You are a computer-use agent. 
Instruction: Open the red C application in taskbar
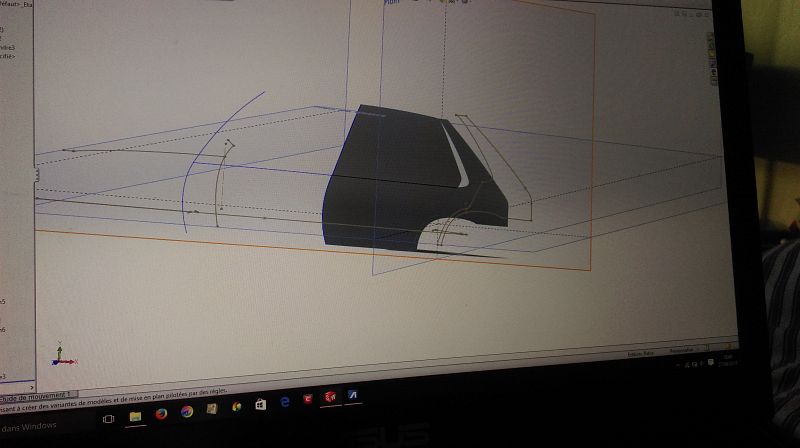coord(307,401)
